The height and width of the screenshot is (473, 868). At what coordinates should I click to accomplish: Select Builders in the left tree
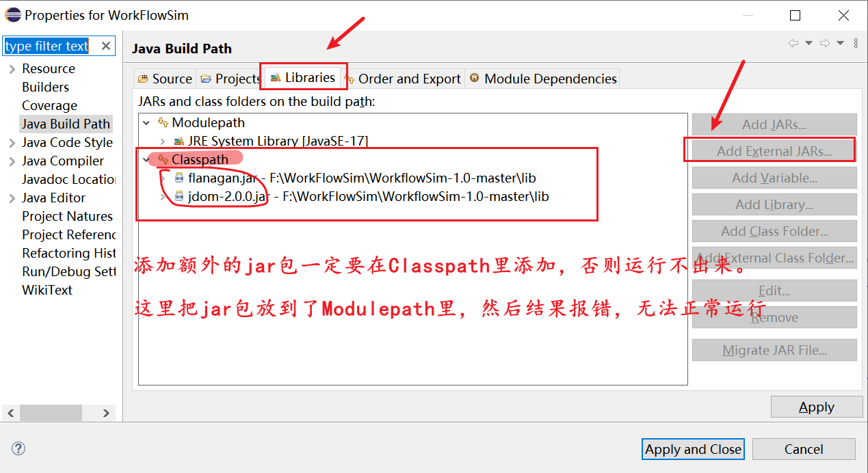pyautogui.click(x=45, y=87)
